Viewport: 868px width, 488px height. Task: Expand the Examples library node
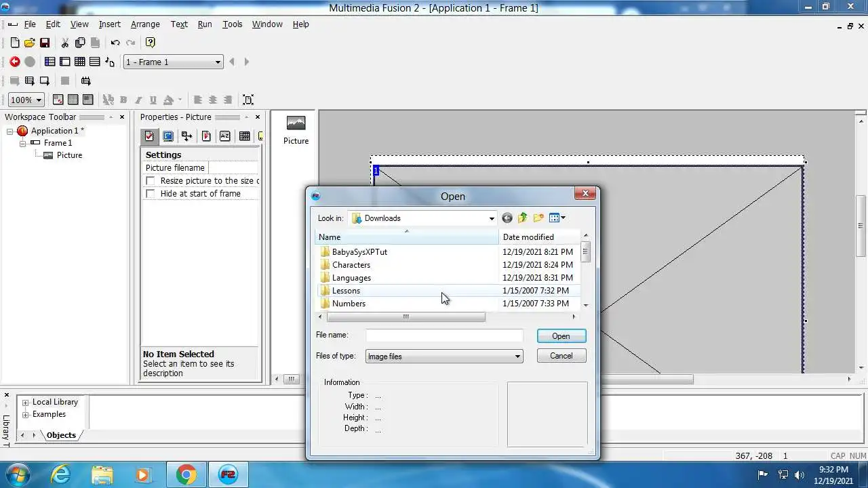pyautogui.click(x=26, y=415)
